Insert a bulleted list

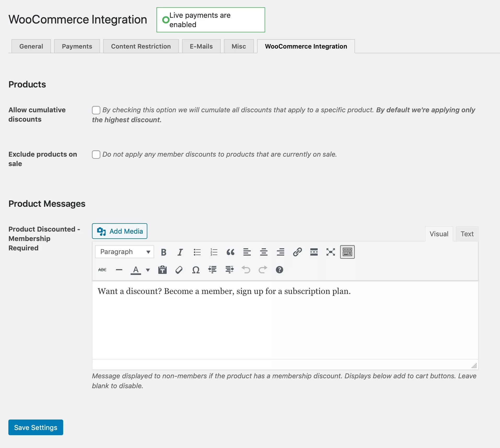pyautogui.click(x=197, y=252)
